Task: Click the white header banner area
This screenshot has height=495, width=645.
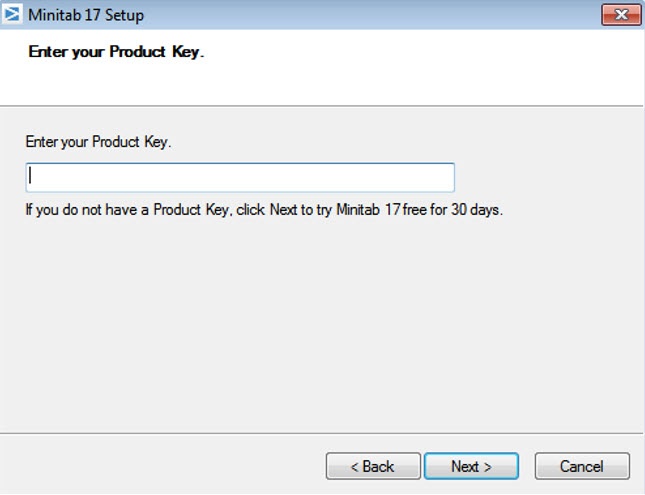Action: click(x=420, y=68)
